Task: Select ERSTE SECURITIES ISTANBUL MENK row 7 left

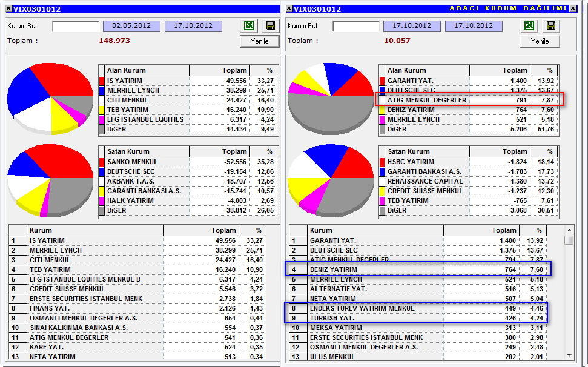Action: coord(137,299)
